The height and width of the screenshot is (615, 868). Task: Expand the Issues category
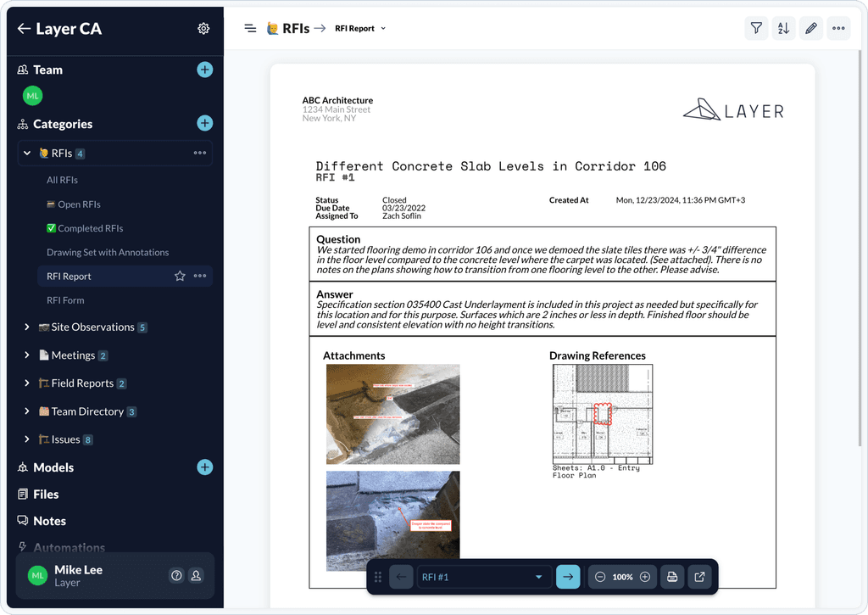click(x=26, y=439)
